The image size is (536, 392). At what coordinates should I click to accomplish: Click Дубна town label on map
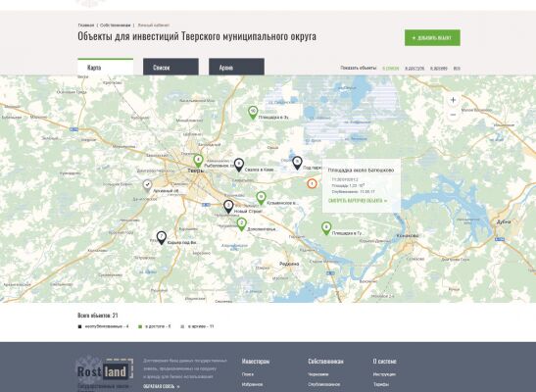coord(504,221)
